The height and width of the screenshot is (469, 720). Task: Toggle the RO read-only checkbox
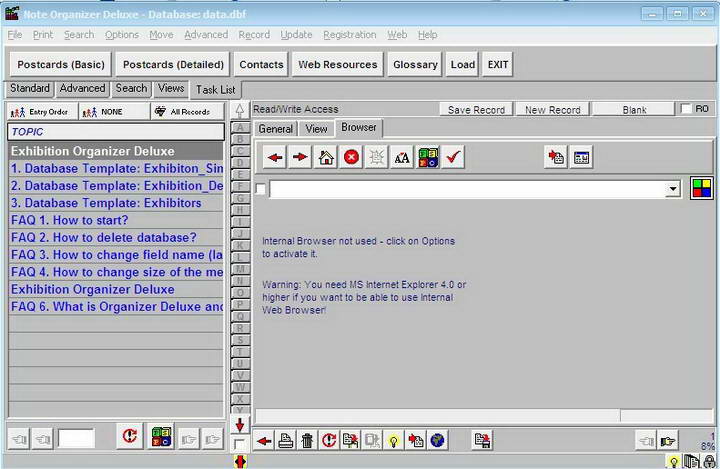tap(686, 109)
